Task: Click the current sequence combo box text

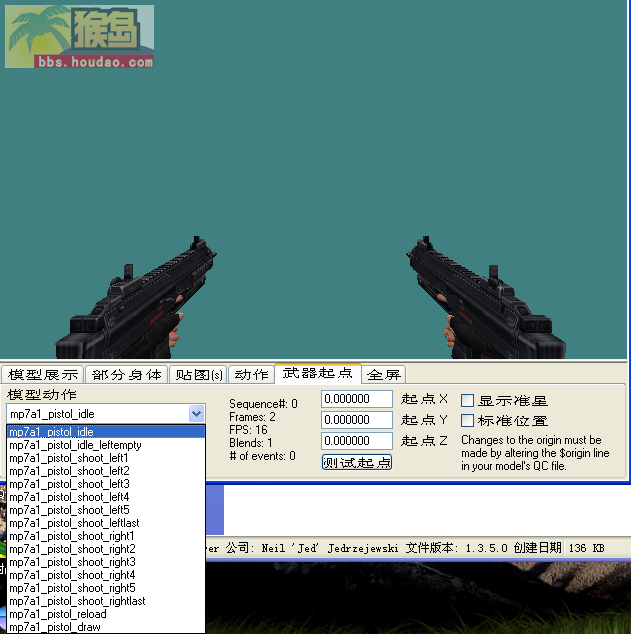Action: coord(97,414)
